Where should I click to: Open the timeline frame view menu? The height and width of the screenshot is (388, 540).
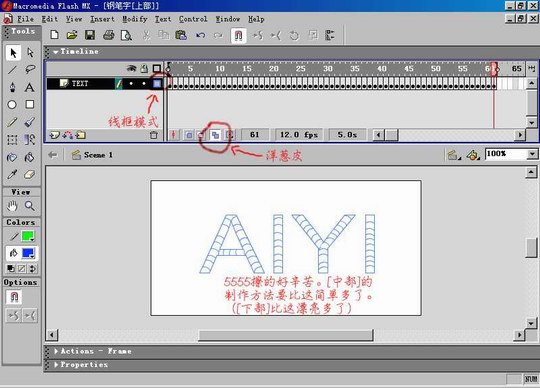click(532, 68)
